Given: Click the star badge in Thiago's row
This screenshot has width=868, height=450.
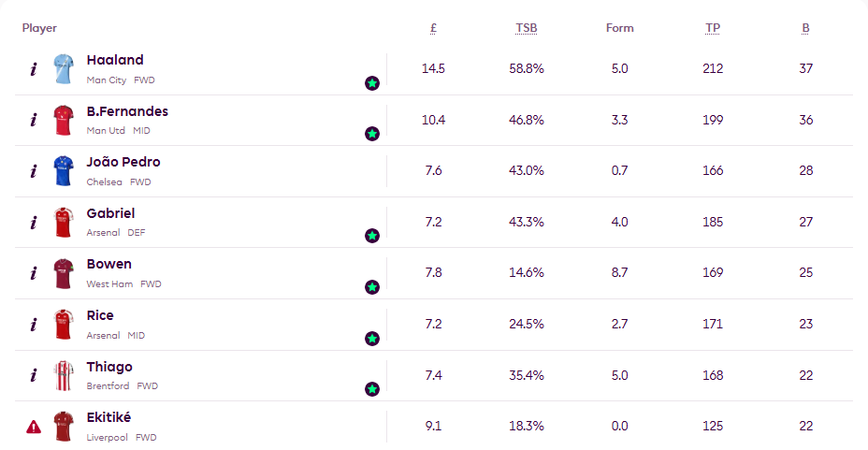Looking at the screenshot, I should click(x=372, y=388).
